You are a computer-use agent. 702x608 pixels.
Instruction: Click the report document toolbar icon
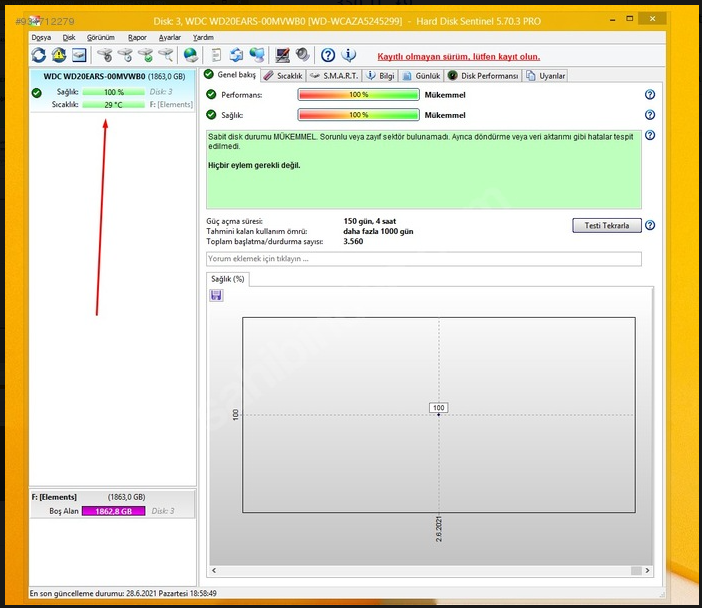(x=216, y=55)
